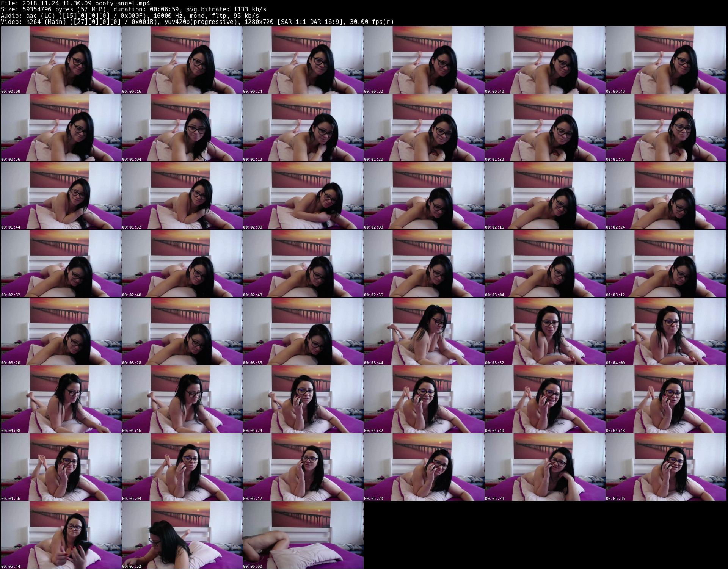Pick the 00:02:56 contact sheet frame
The width and height of the screenshot is (728, 569).
424,263
